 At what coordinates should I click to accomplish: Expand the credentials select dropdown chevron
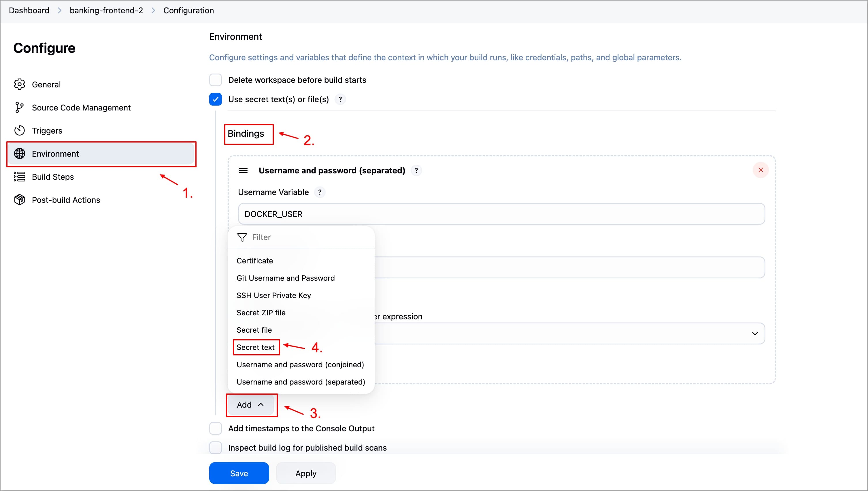click(x=755, y=333)
